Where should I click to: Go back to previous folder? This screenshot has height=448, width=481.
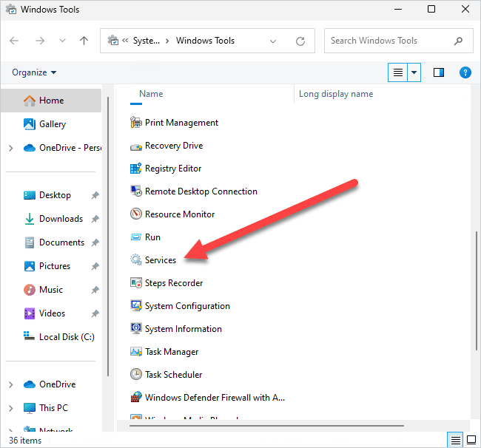(14, 41)
